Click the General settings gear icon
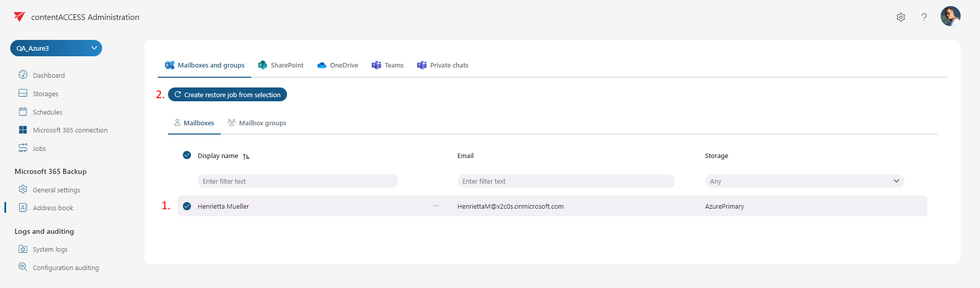This screenshot has width=980, height=288. [23, 189]
